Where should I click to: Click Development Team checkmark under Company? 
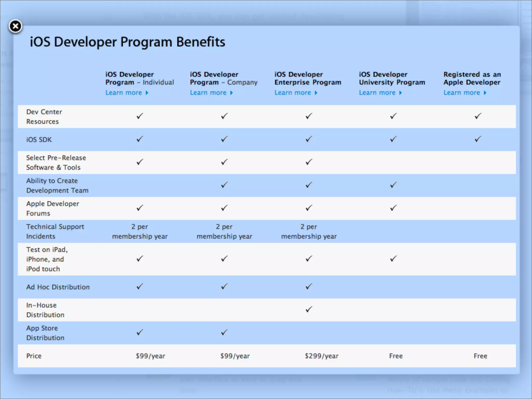coord(224,185)
